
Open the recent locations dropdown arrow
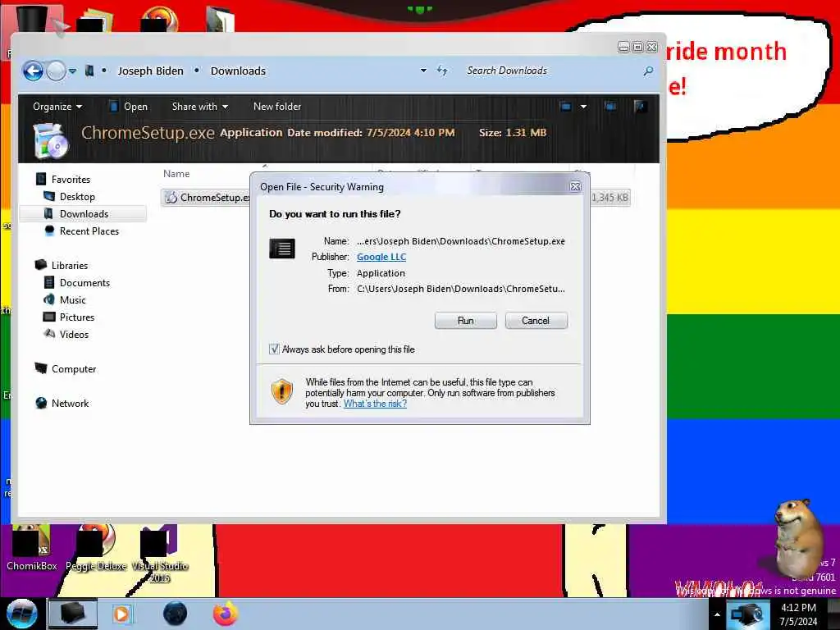(x=73, y=71)
